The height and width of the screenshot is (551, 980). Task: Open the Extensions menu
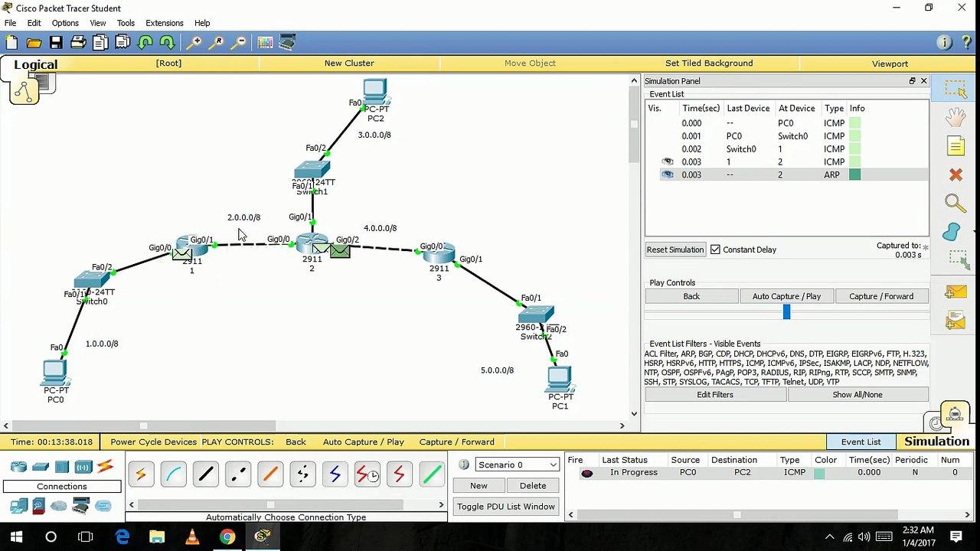coord(165,23)
